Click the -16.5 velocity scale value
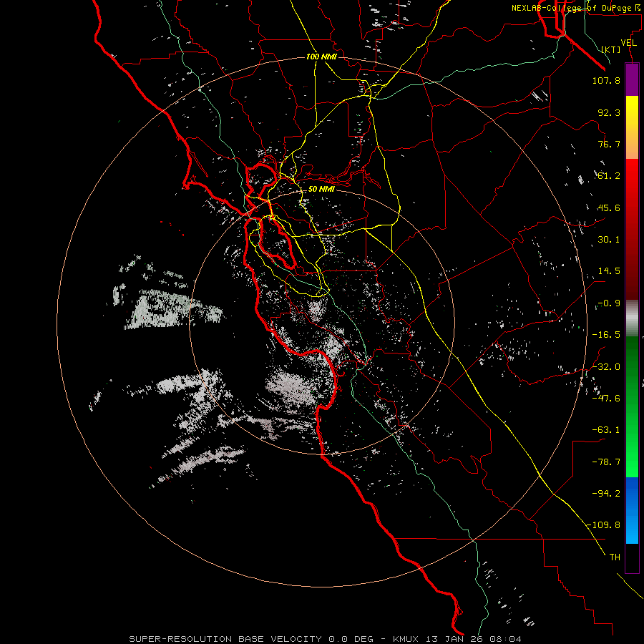 pyautogui.click(x=606, y=335)
